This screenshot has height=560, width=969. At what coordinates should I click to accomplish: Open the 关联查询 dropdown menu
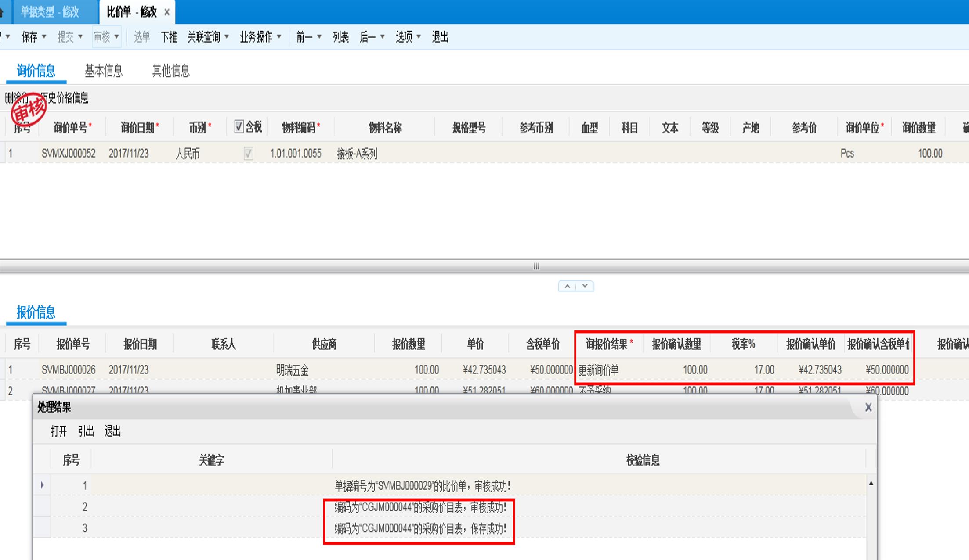coord(208,37)
